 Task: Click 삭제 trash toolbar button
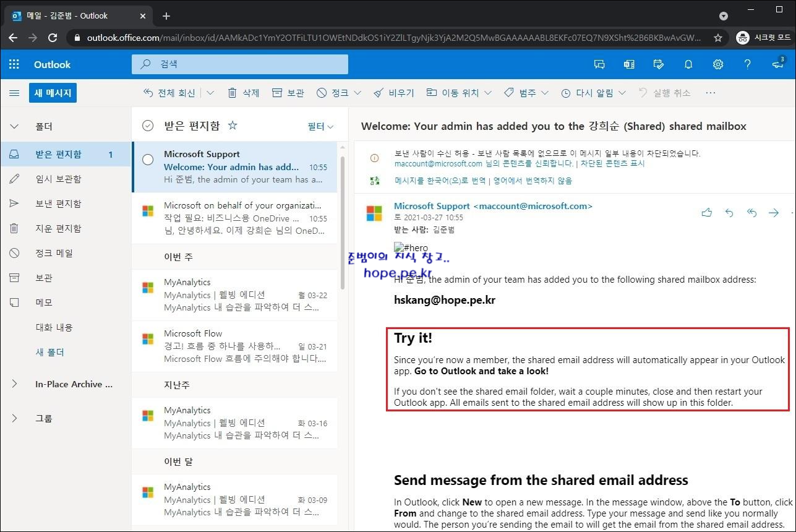[243, 93]
